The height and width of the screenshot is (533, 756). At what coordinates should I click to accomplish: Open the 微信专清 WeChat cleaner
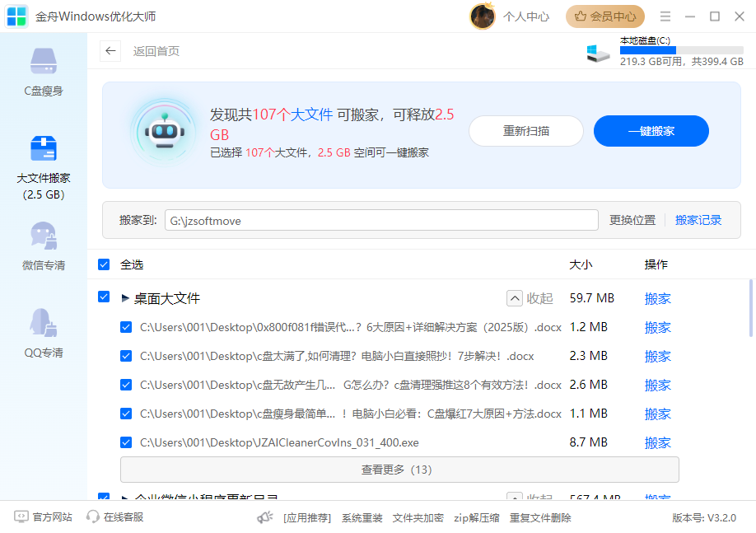point(44,246)
